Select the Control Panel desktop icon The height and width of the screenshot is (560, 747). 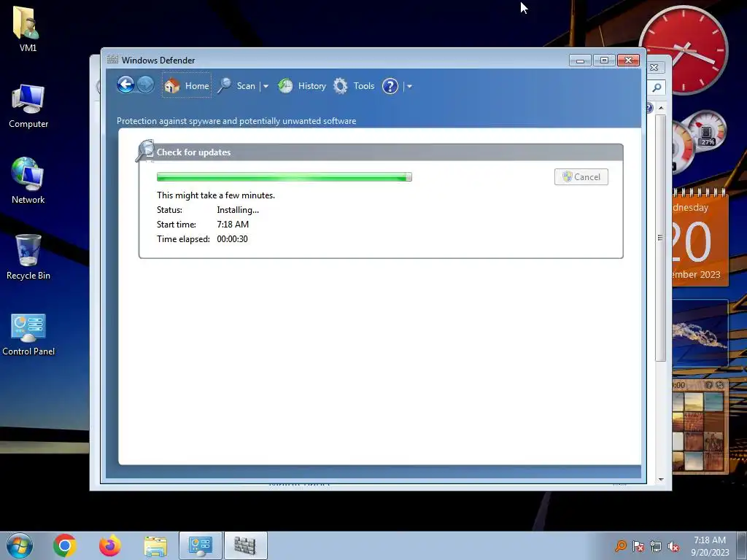(x=28, y=334)
